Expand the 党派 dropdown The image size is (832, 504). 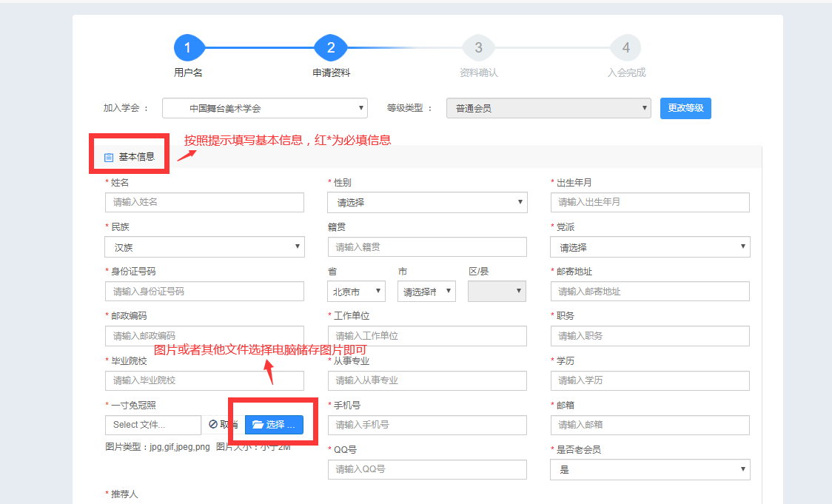pos(650,247)
